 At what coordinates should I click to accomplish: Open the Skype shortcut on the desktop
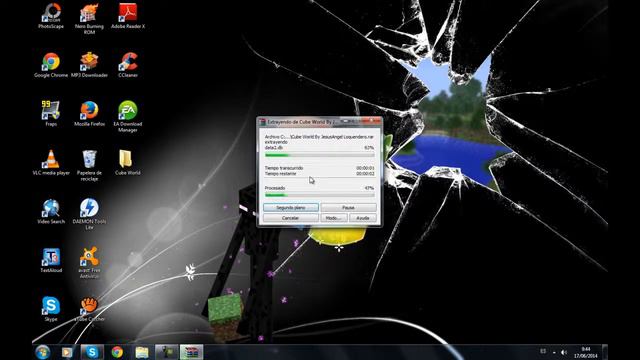51,309
